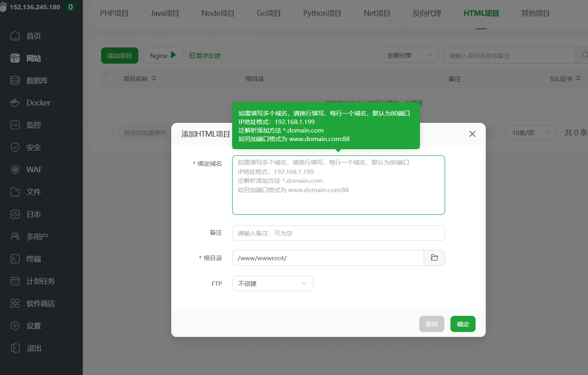Open the terminal icon in sidebar

pos(15,259)
